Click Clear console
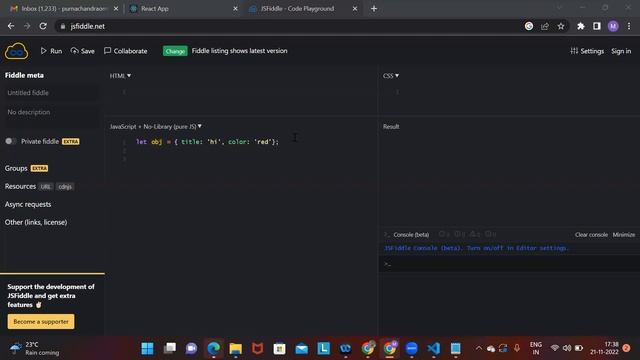Image resolution: width=640 pixels, height=360 pixels. 591,235
